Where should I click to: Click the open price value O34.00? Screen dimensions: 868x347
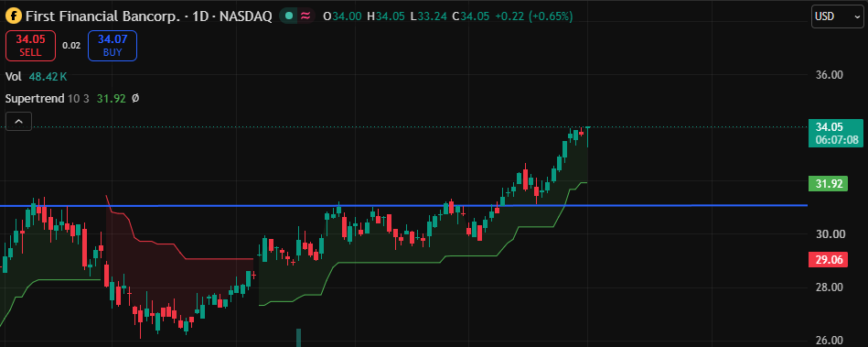342,16
